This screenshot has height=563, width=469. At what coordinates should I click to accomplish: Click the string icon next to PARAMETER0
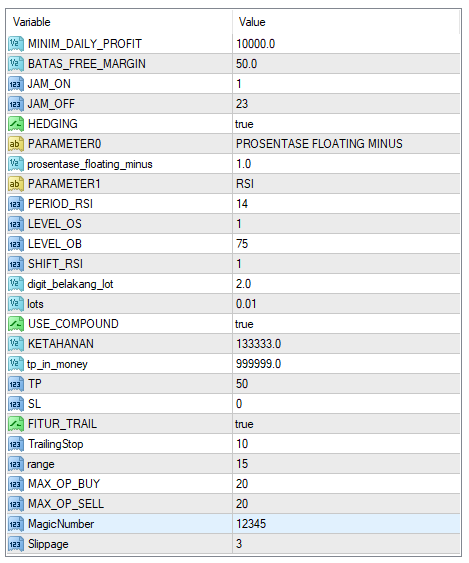(15, 144)
